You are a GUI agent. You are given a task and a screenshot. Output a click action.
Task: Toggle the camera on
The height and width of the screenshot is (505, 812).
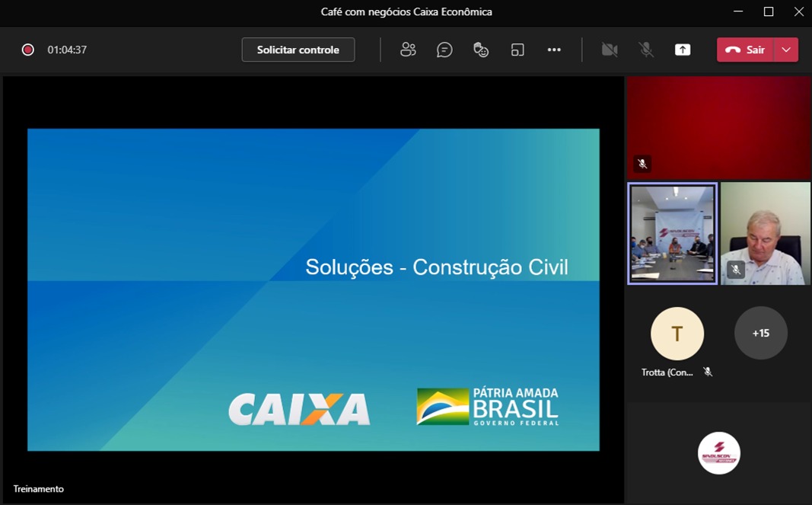(x=610, y=50)
